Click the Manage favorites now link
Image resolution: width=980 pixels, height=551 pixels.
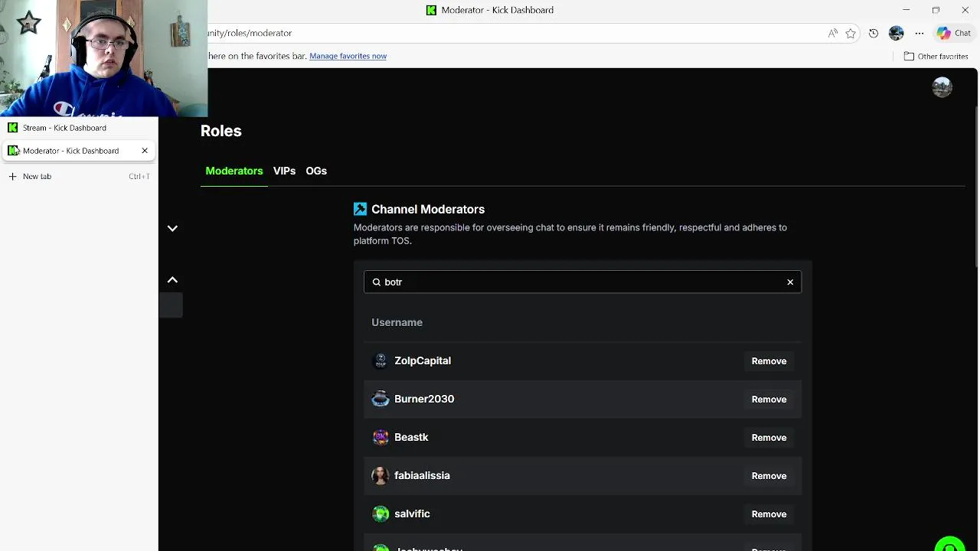(348, 56)
